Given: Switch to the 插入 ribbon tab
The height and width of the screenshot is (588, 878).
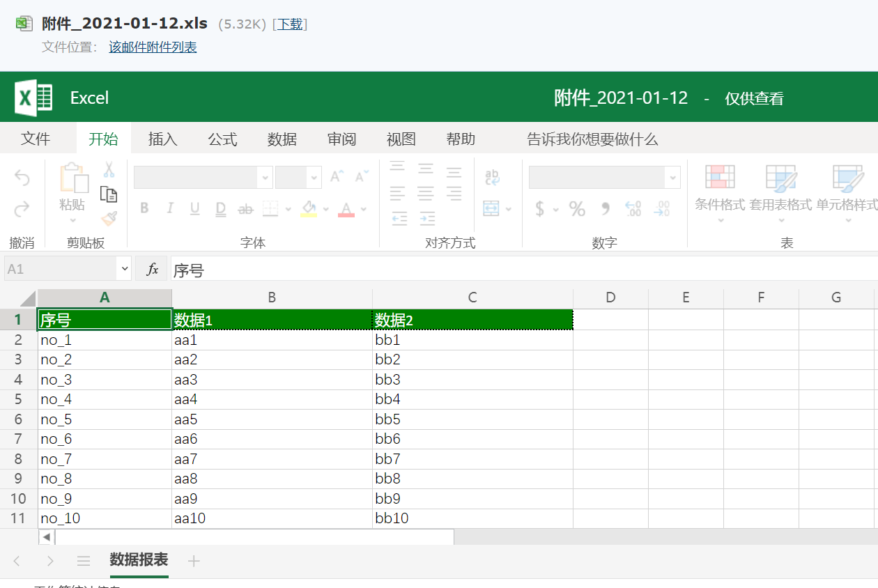Looking at the screenshot, I should 162,139.
